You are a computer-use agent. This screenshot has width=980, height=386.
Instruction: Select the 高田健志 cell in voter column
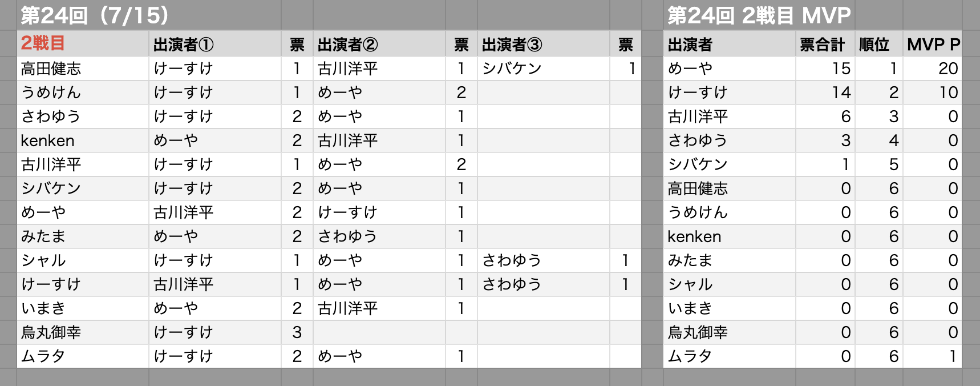click(83, 69)
